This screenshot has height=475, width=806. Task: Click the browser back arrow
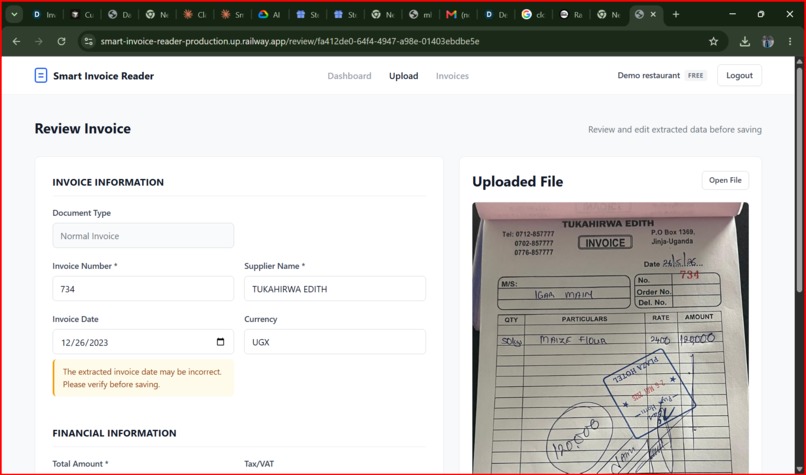coord(16,42)
